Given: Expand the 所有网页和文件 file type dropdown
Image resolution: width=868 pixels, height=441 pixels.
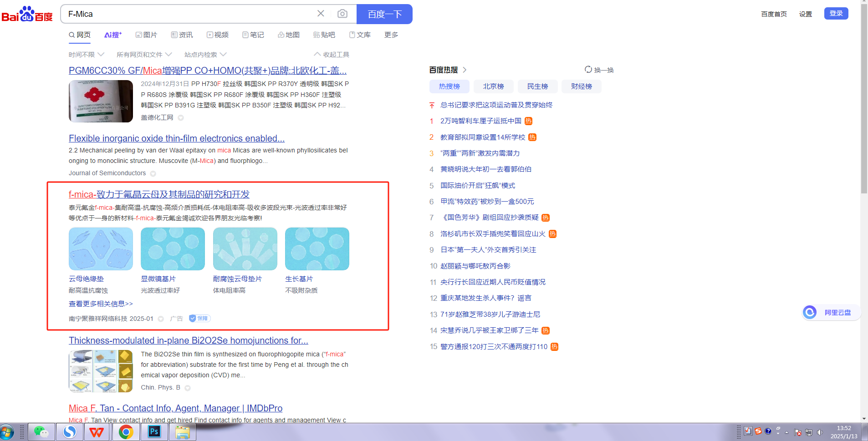Looking at the screenshot, I should [144, 55].
